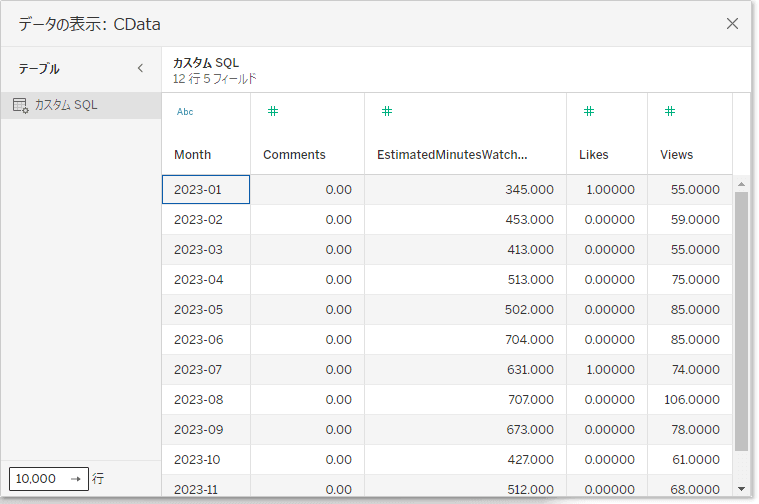Select the 2023-01 month cell

click(206, 190)
